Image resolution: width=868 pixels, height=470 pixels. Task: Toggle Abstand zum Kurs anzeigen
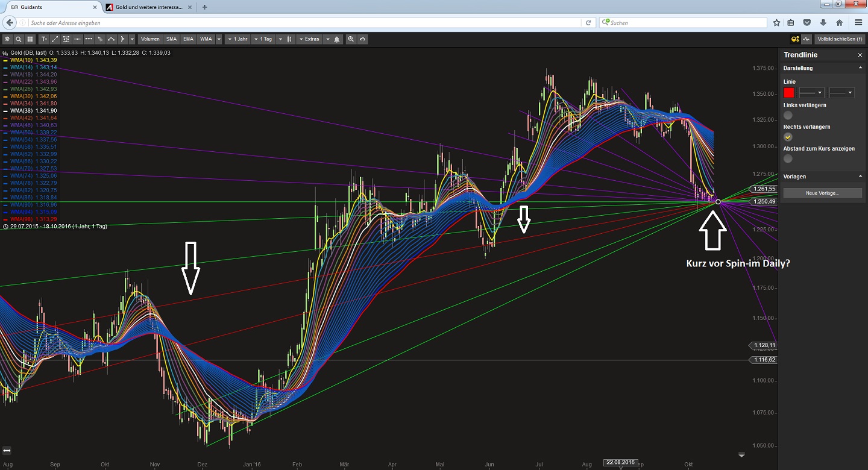(x=788, y=158)
